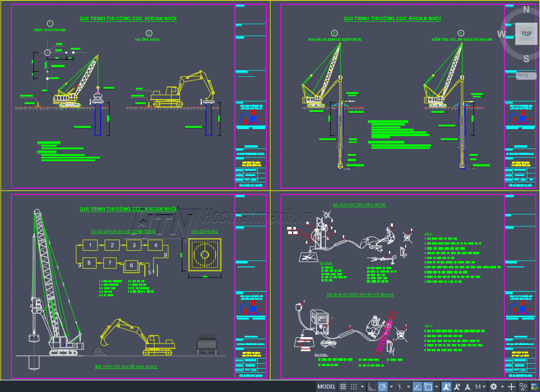Viewport: 540px width, 392px height.
Task: Toggle snap mode in status bar
Action: click(354, 387)
